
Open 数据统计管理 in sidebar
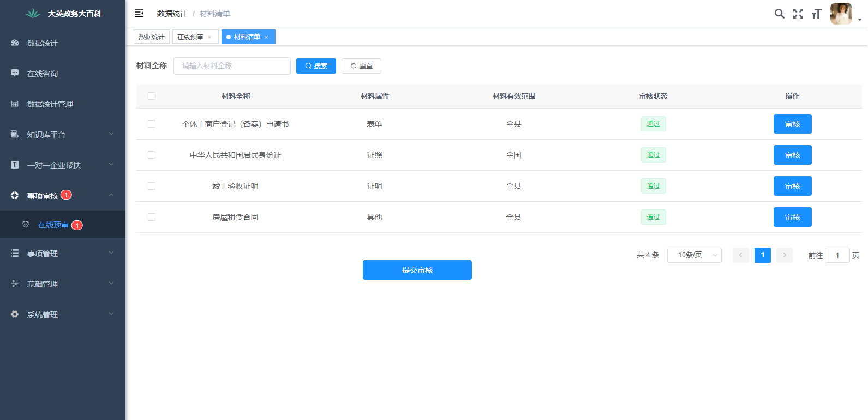(50, 104)
